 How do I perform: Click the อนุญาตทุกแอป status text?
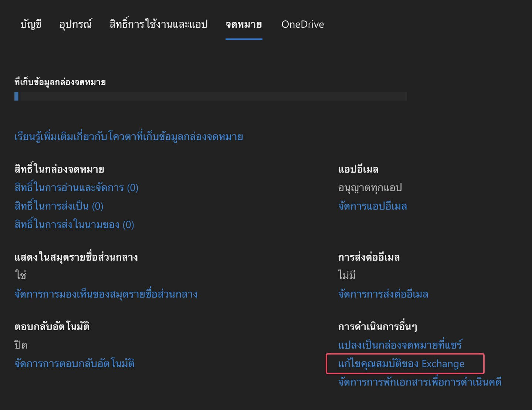(370, 188)
